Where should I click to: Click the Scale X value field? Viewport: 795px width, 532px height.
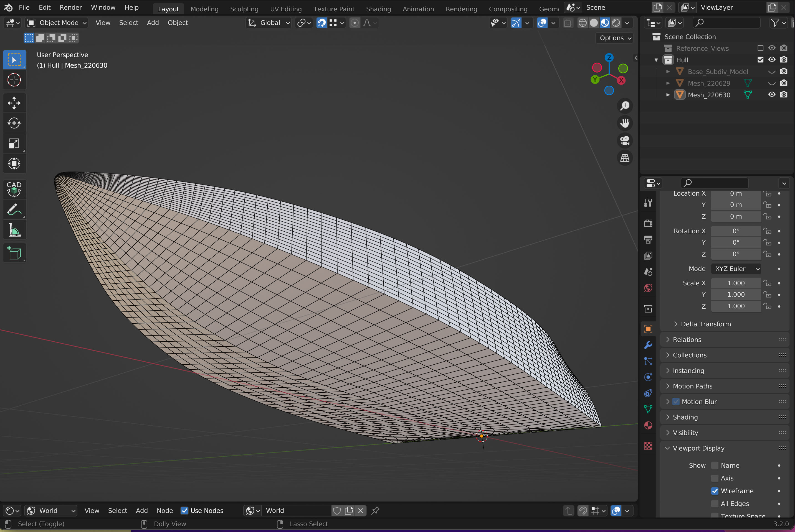click(736, 283)
